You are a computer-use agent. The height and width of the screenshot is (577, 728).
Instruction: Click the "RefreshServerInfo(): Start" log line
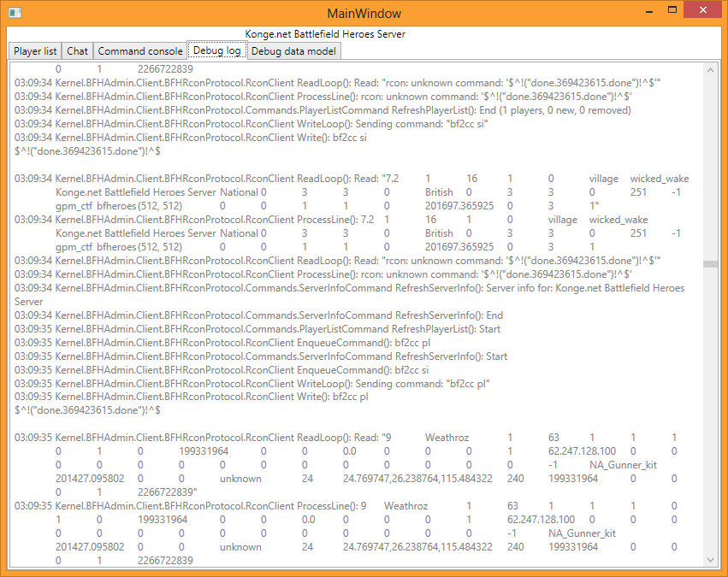[261, 356]
